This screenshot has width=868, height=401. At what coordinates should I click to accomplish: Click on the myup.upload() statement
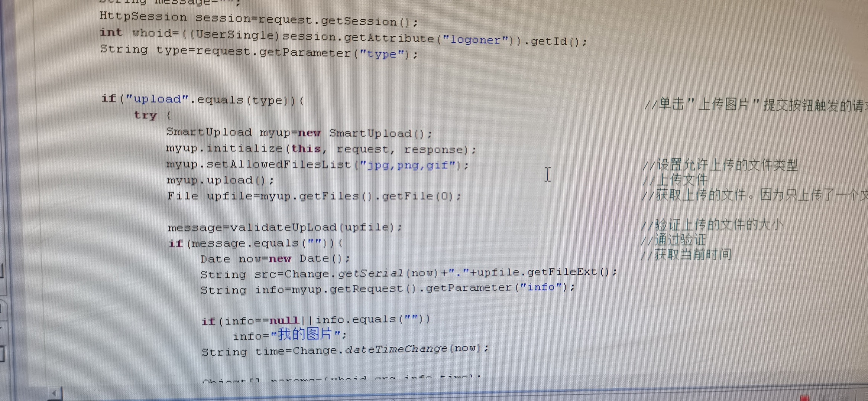[220, 180]
